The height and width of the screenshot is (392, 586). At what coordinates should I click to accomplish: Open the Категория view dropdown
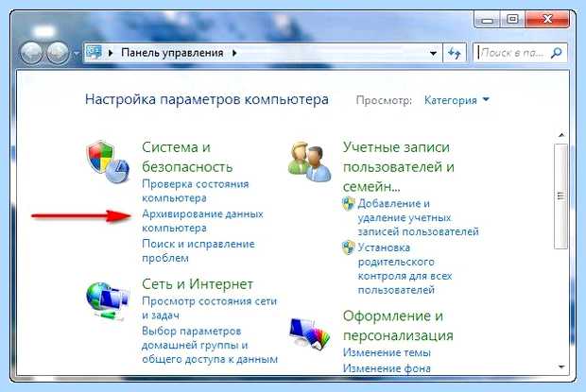457,100
